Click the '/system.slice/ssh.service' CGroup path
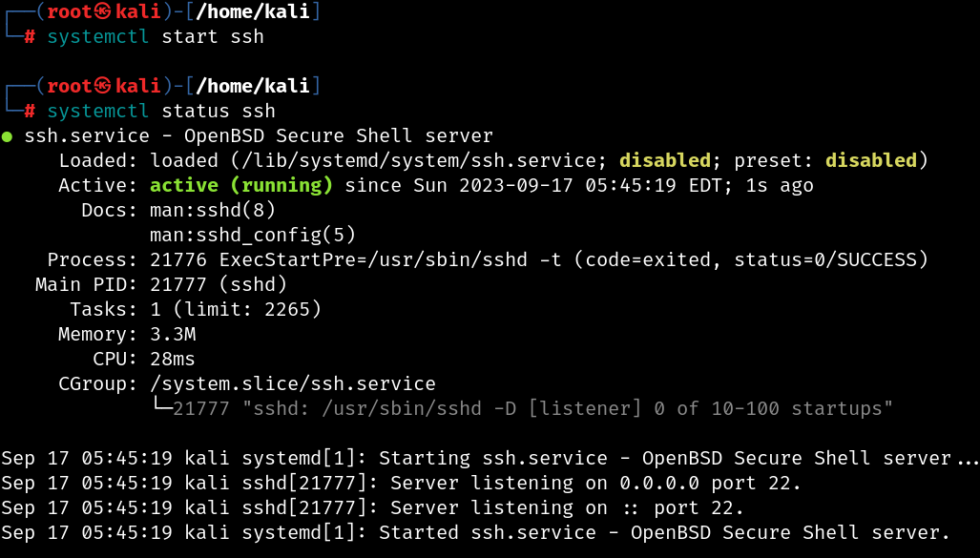The width and height of the screenshot is (980, 558). 293,383
